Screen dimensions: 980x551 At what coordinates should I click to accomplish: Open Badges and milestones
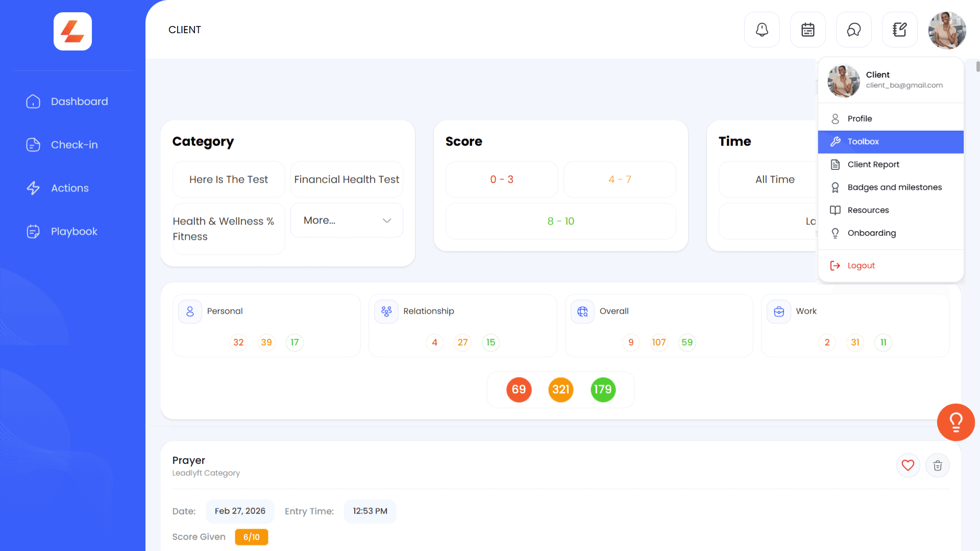[891, 187]
